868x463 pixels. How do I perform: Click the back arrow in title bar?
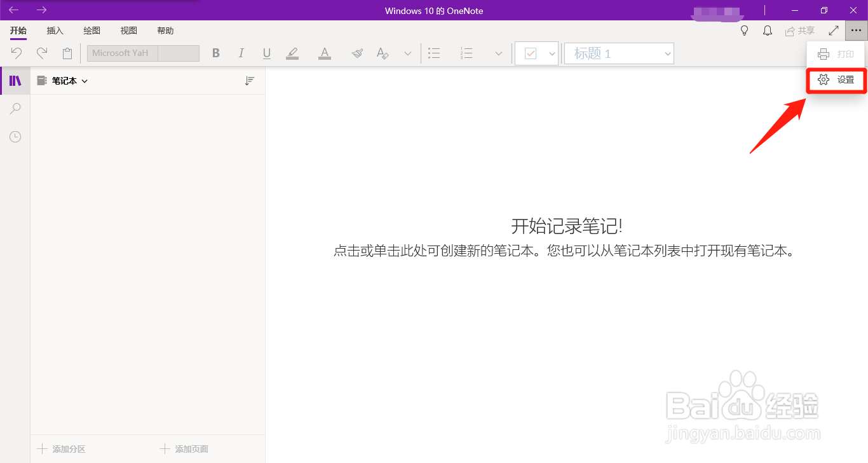13,10
